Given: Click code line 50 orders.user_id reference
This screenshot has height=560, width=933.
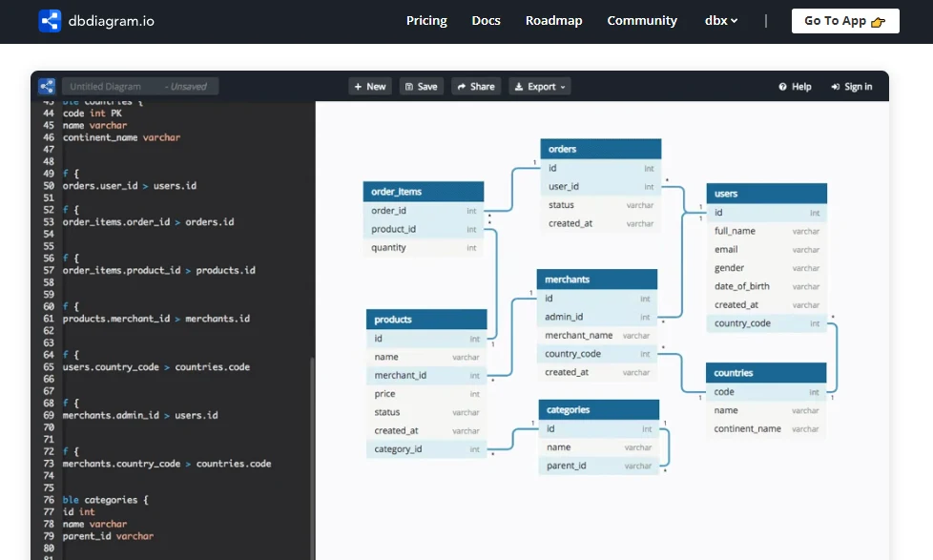Looking at the screenshot, I should (x=129, y=186).
